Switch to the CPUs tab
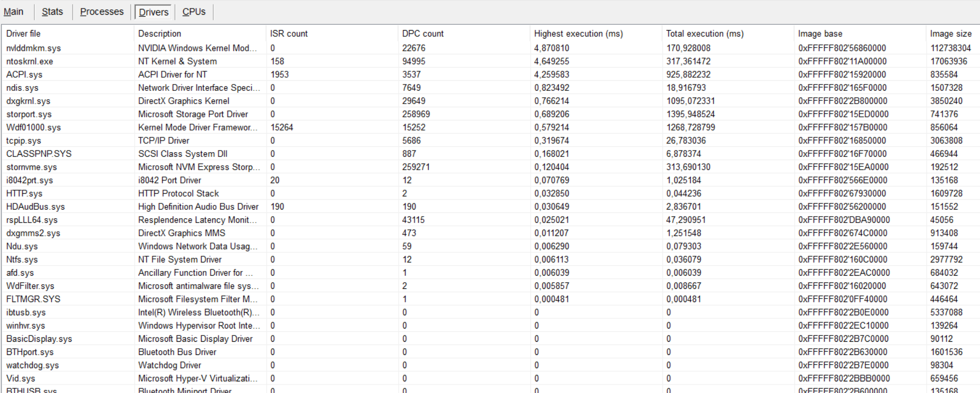Screen dimensions: 980x393 tap(194, 12)
